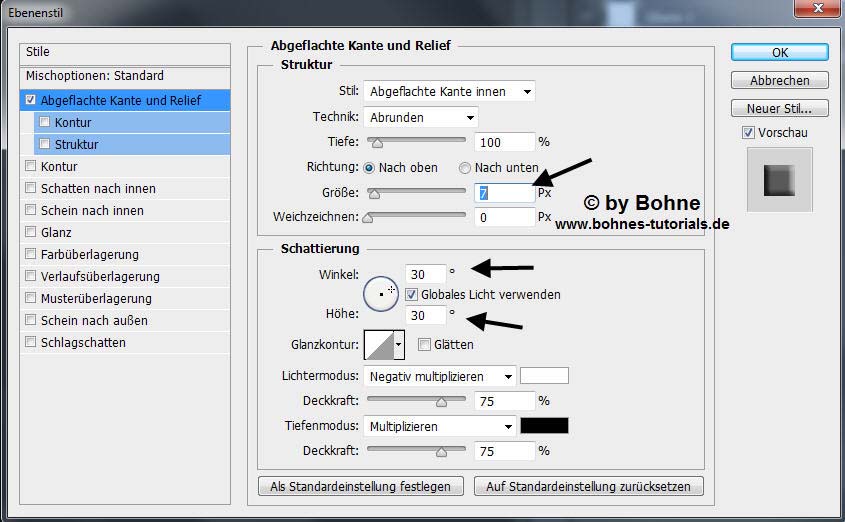Open the Tiefenmodus dropdown showing Multiplizieren
The height and width of the screenshot is (522, 845).
[x=440, y=427]
